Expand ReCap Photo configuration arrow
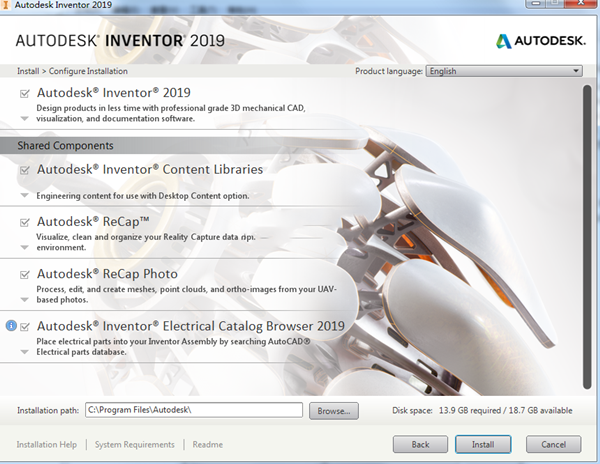 (24, 300)
